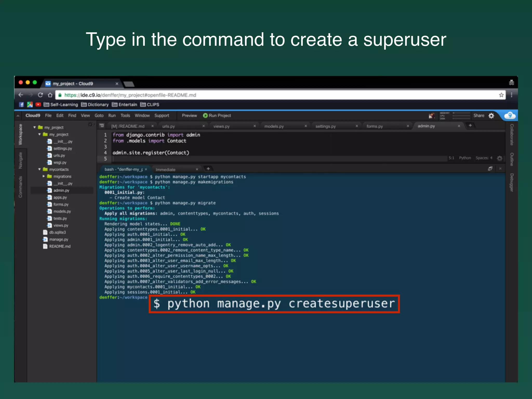Click the Run Project play icon
Image resolution: width=532 pixels, height=399 pixels.
tap(205, 116)
